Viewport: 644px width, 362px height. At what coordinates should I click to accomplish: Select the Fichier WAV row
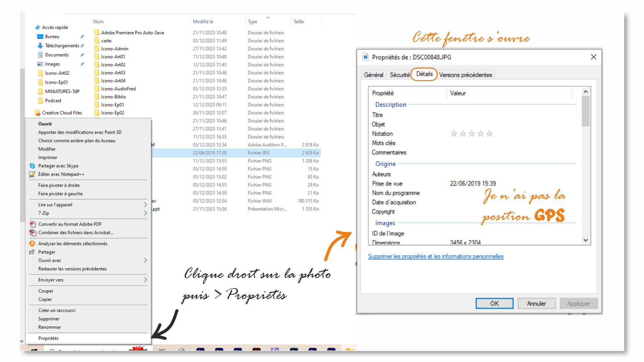pyautogui.click(x=236, y=201)
